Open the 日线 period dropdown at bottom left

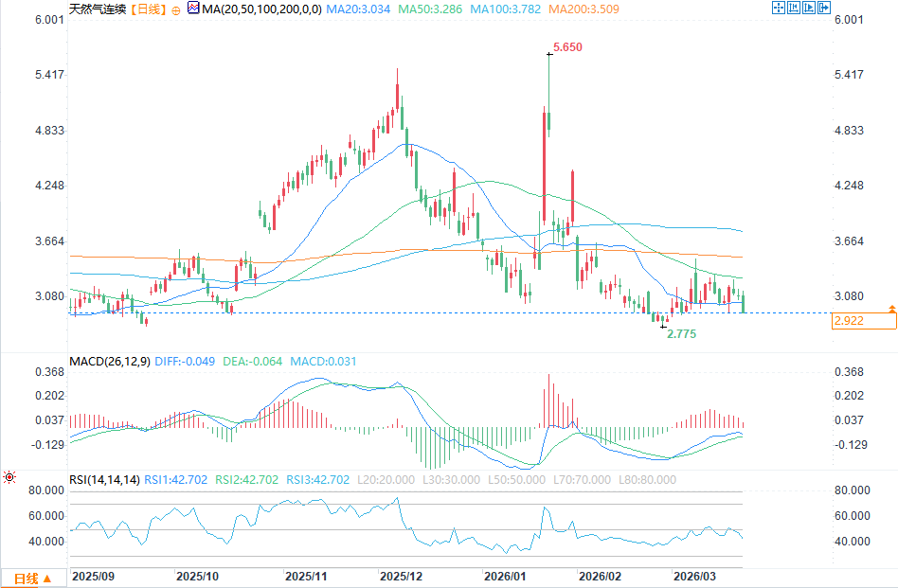32,579
